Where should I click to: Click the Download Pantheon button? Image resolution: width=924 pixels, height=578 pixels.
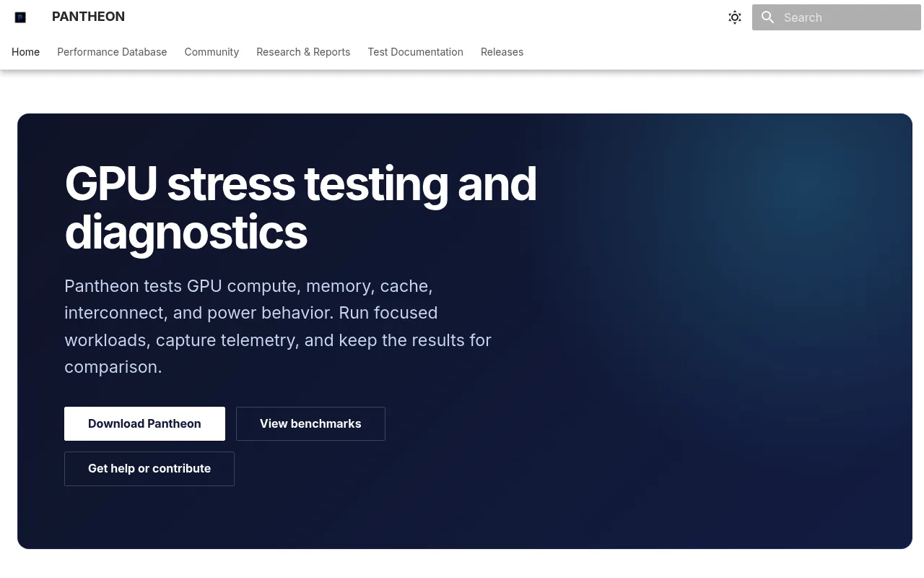144,423
